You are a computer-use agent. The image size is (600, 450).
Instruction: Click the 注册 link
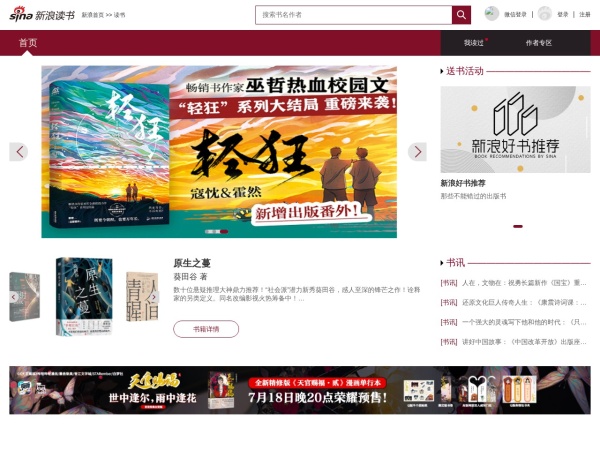click(584, 15)
